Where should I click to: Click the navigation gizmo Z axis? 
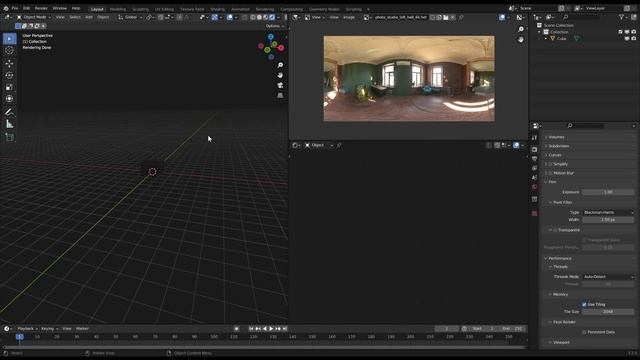point(271,37)
